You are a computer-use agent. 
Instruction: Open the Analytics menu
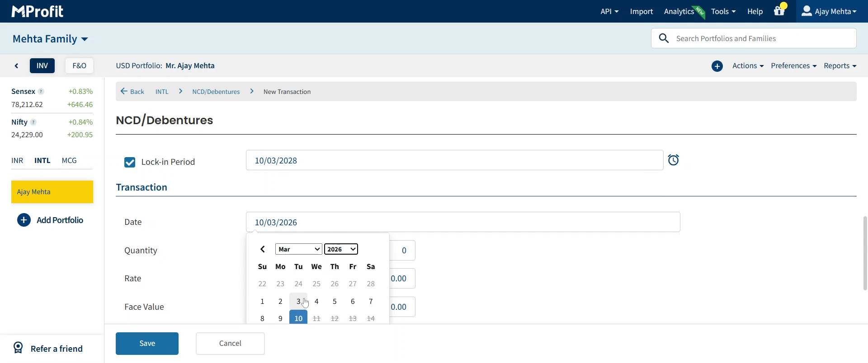click(x=679, y=11)
